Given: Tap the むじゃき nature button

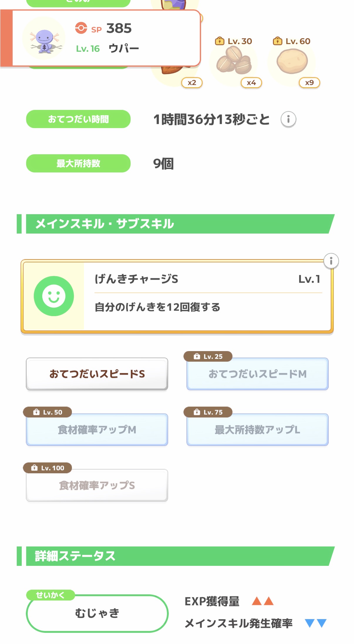Looking at the screenshot, I should point(97,613).
